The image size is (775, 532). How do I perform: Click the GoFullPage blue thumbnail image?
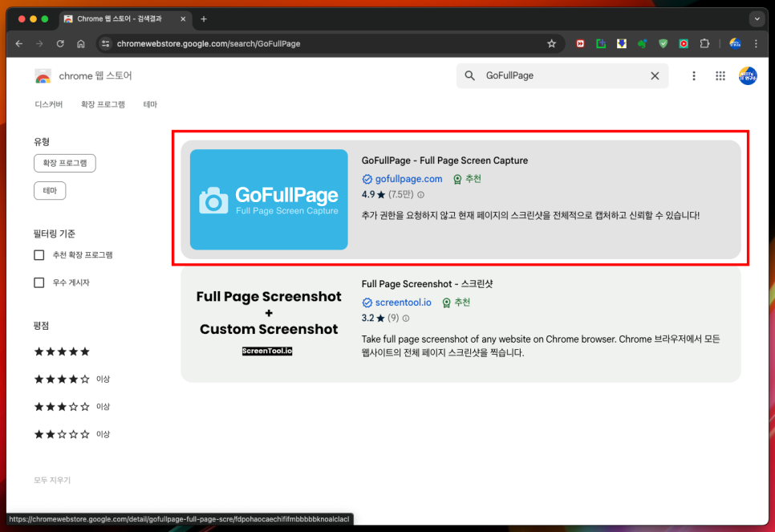pos(269,200)
